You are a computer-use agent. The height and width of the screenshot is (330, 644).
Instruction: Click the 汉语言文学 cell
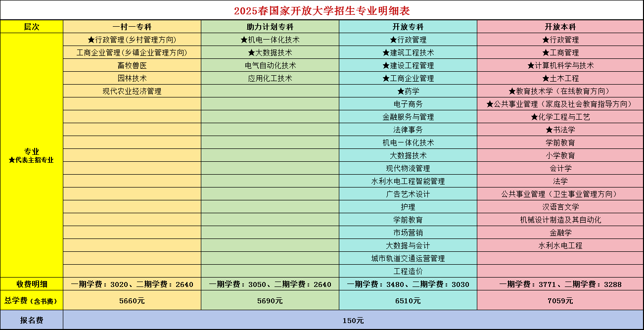[x=560, y=207]
